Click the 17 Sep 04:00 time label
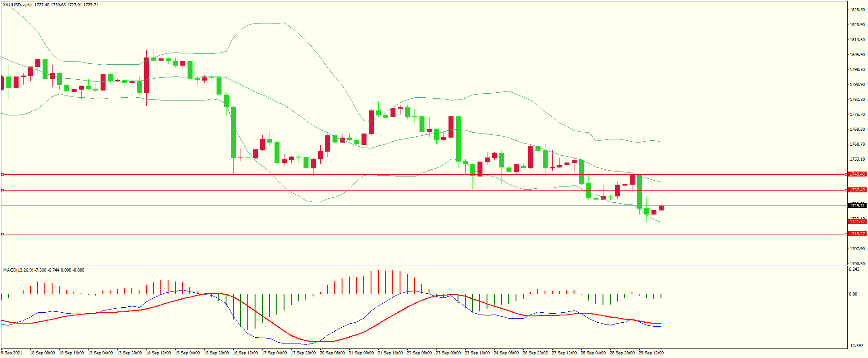 click(274, 353)
